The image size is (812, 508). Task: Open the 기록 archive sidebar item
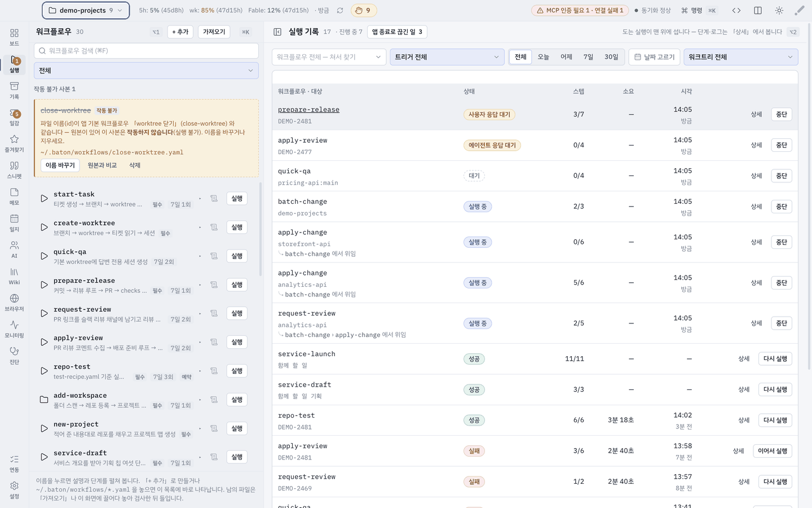(14, 90)
